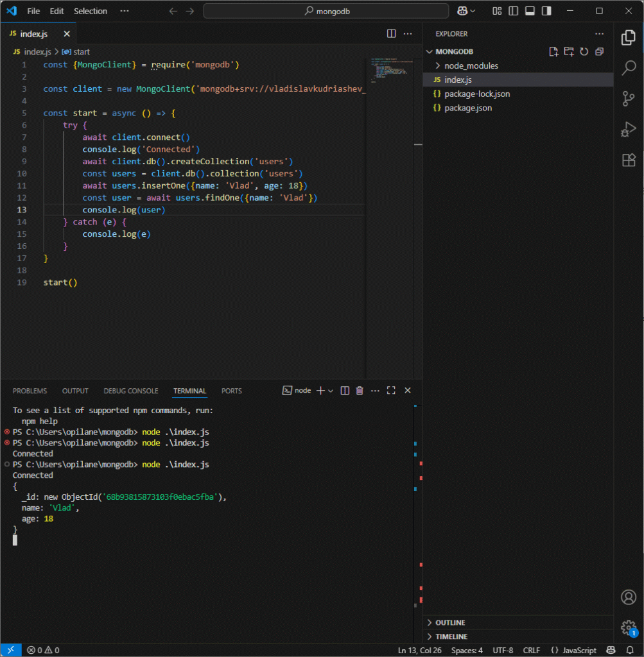Expand the node_modules folder
The image size is (644, 657).
471,66
